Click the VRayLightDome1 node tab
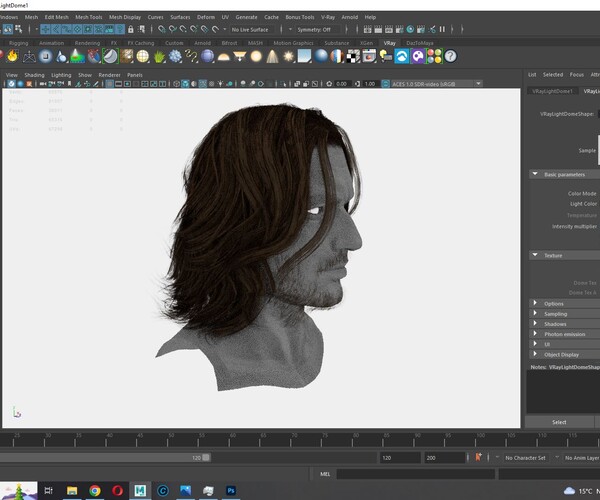600x500 pixels. (552, 91)
